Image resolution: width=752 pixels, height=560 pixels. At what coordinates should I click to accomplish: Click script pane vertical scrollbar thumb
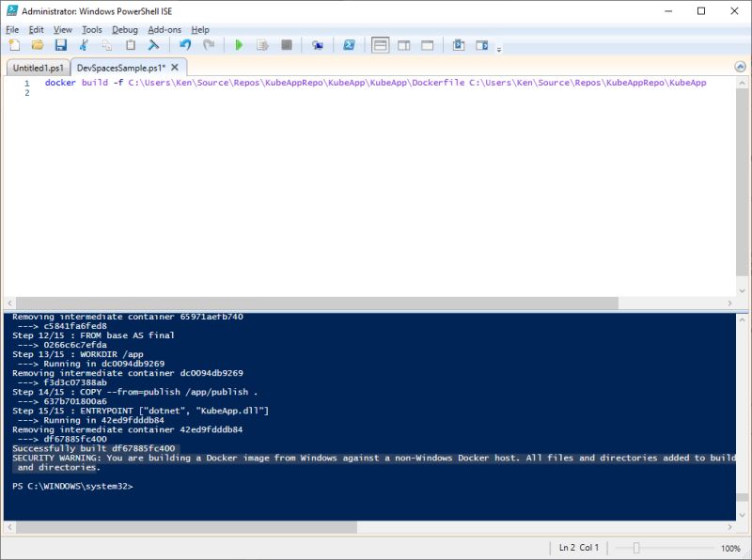pos(742,181)
